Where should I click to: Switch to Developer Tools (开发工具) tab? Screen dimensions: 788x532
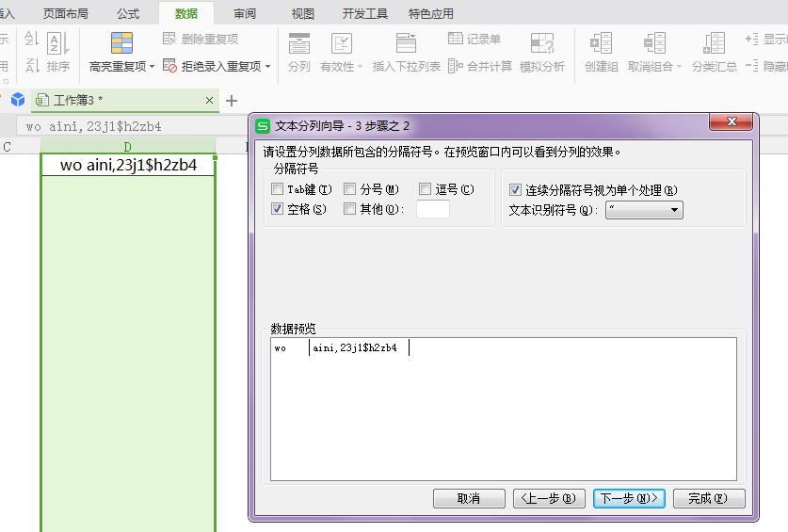[365, 13]
